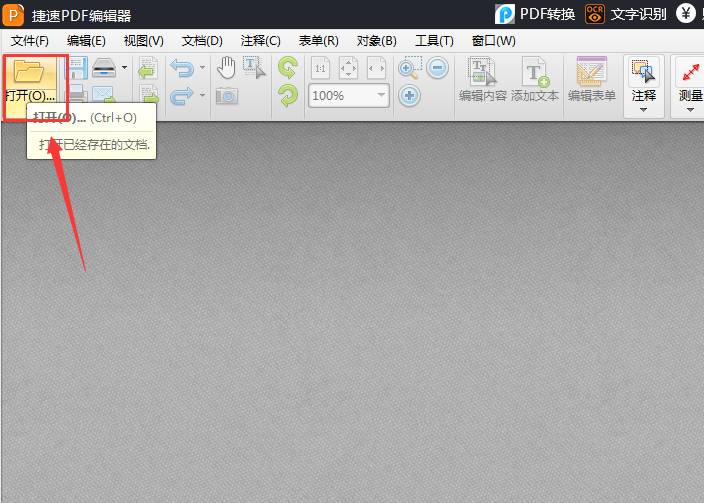This screenshot has width=704, height=503.
Task: Open the 文件(F) menu
Action: tap(30, 41)
